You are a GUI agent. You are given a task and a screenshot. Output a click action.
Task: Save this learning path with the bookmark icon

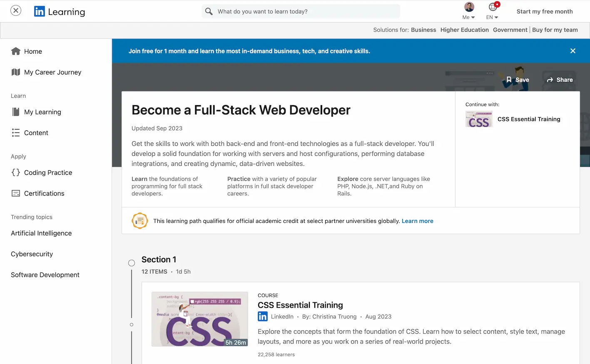[509, 80]
